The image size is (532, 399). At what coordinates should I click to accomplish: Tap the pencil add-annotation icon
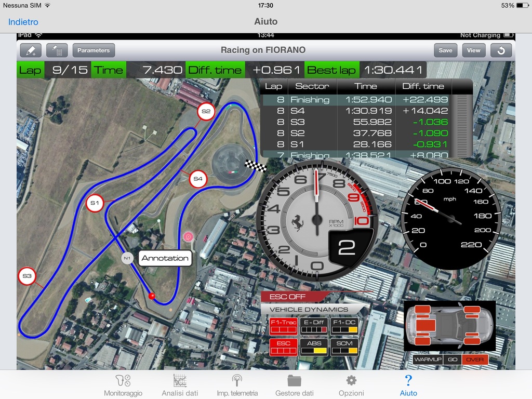pyautogui.click(x=31, y=50)
